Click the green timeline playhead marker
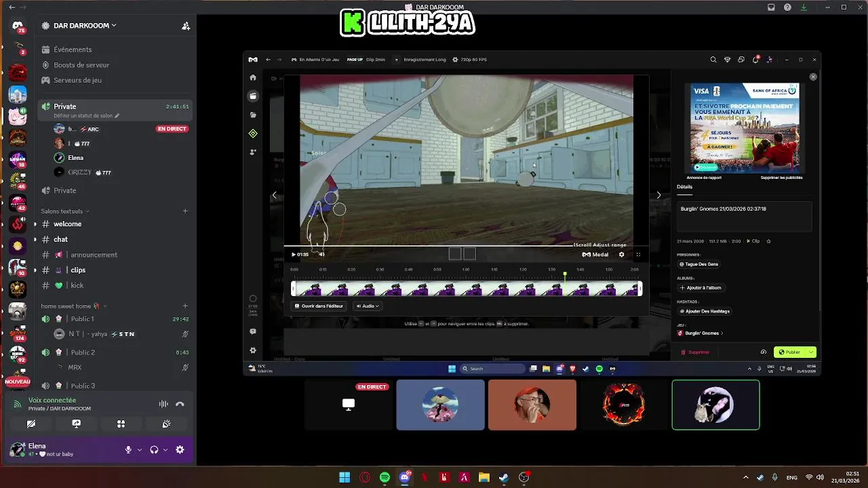The image size is (868, 488). [565, 274]
